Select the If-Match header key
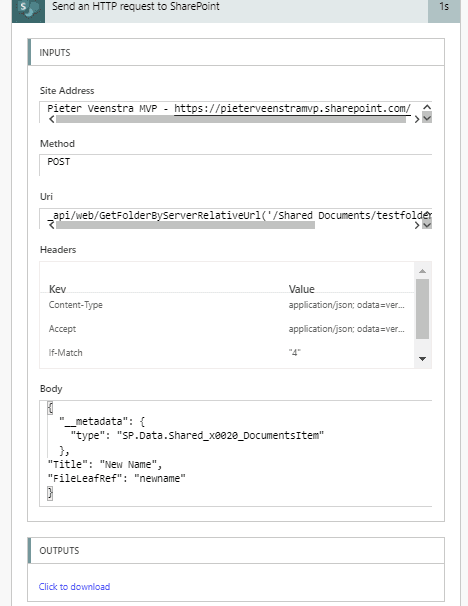This screenshot has width=468, height=606. click(65, 352)
